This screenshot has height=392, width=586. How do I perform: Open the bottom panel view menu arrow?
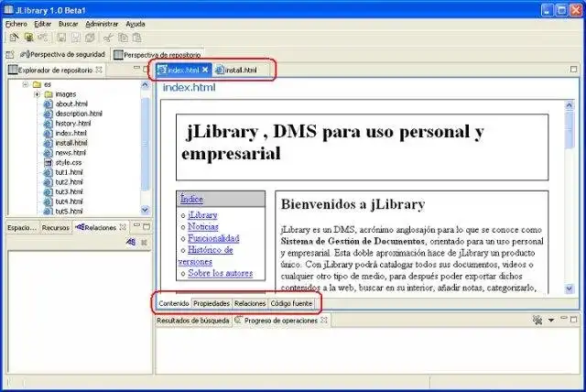[x=551, y=321]
